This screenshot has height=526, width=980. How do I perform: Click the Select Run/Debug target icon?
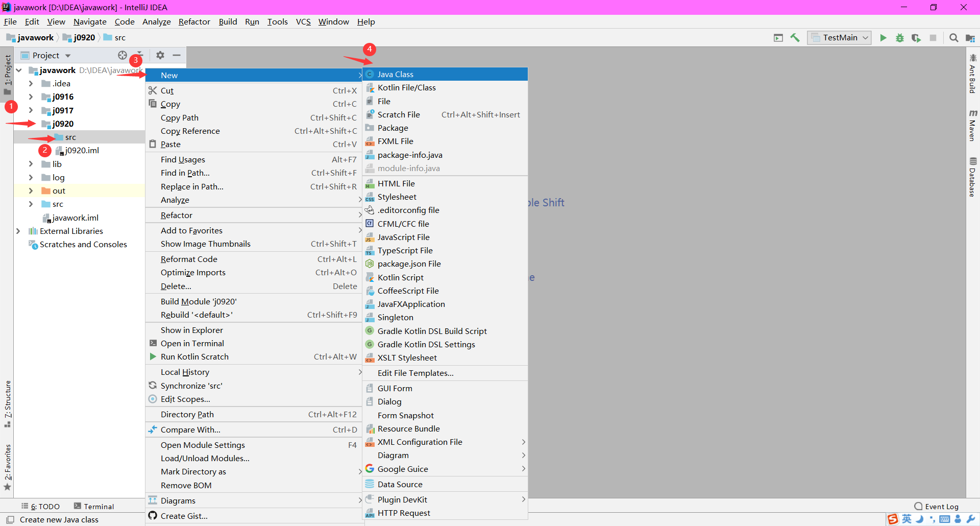778,38
